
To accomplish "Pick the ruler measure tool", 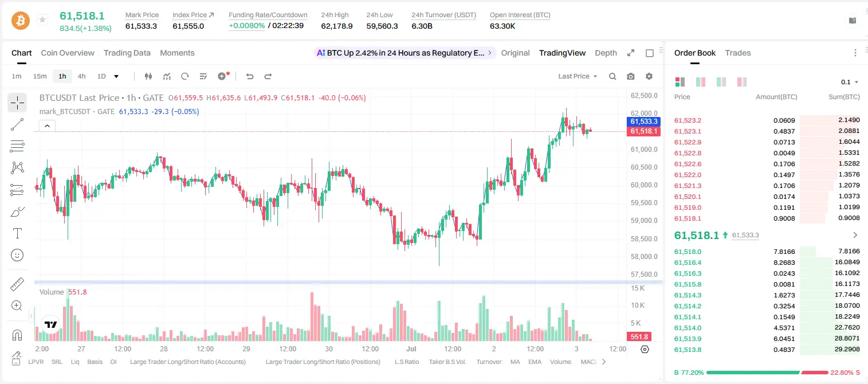I will [17, 284].
